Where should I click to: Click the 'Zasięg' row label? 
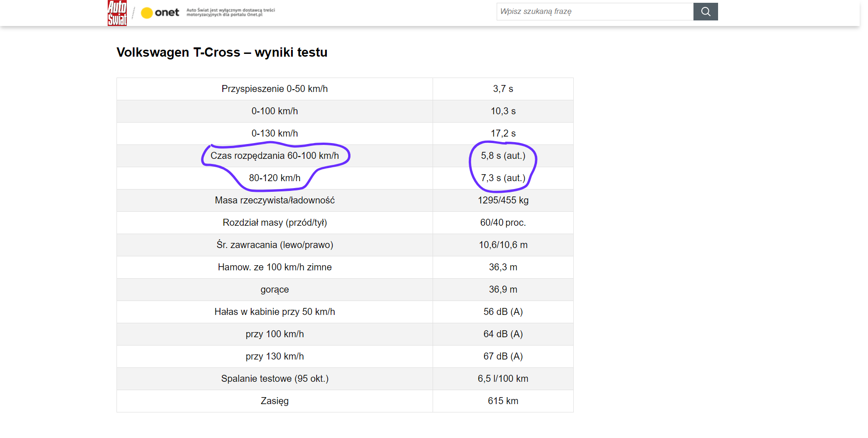coord(275,401)
